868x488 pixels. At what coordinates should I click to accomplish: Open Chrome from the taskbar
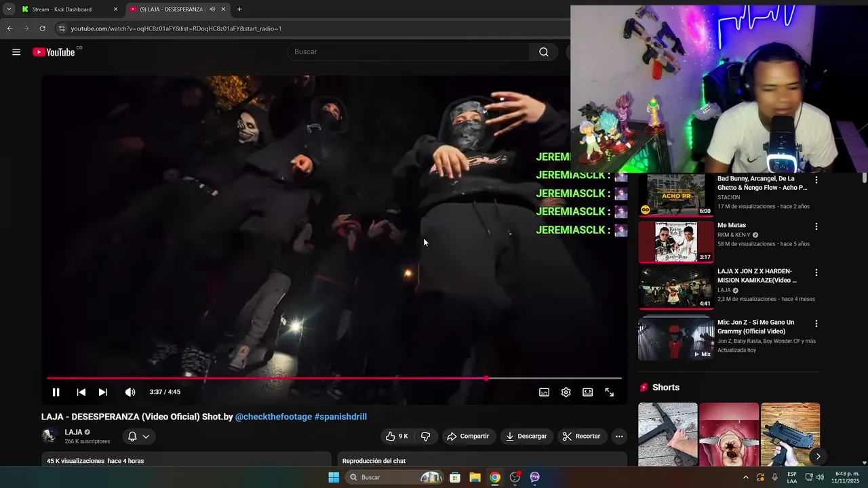[x=495, y=477]
